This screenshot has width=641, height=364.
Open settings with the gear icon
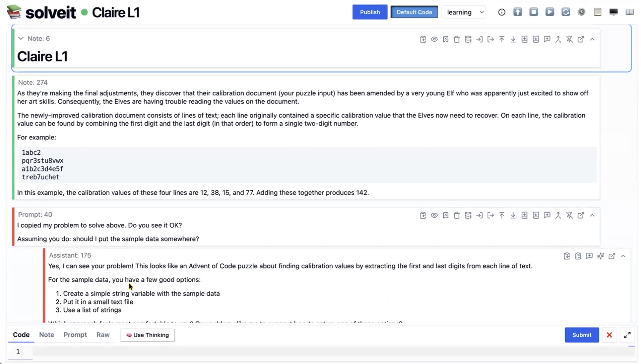tap(581, 12)
